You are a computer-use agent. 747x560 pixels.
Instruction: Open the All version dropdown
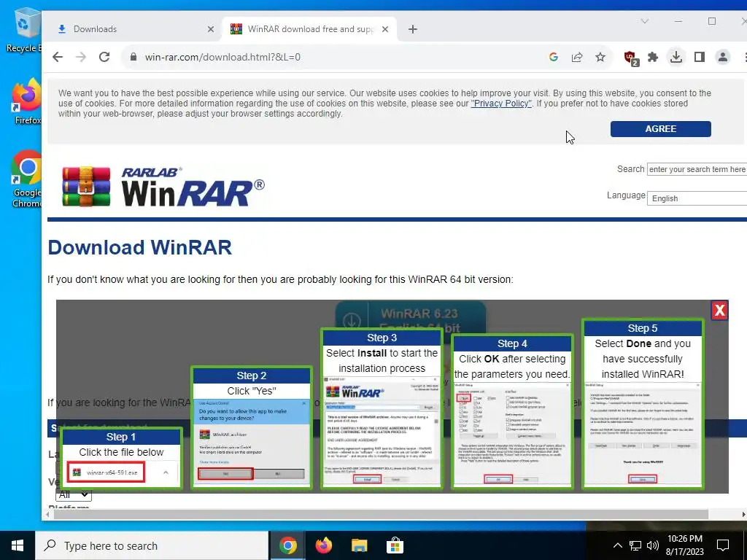coord(74,495)
